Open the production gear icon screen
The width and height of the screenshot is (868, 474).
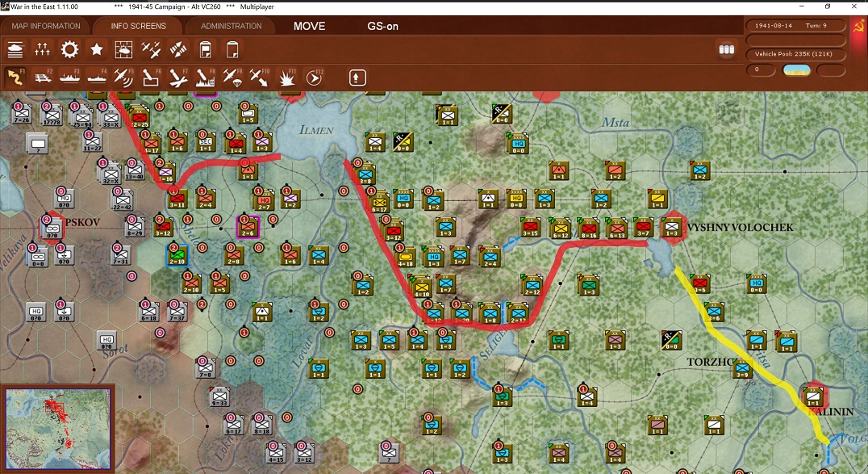(69, 50)
